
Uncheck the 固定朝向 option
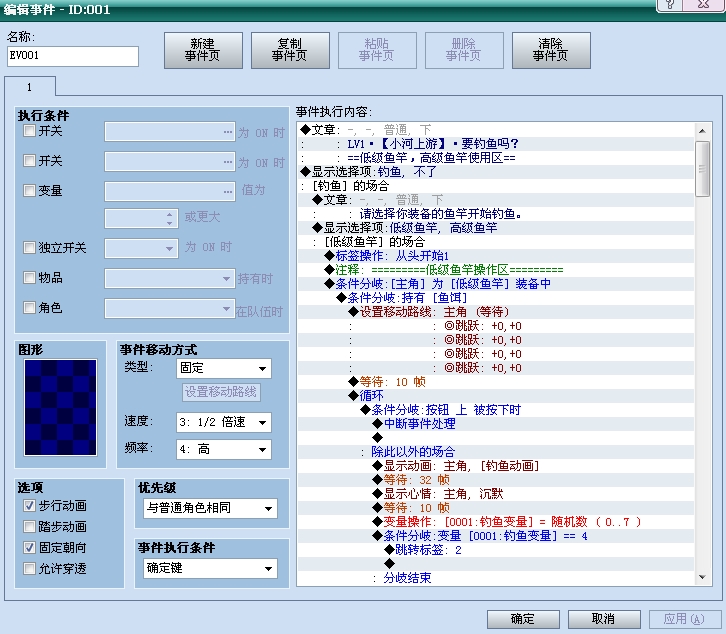[30, 547]
